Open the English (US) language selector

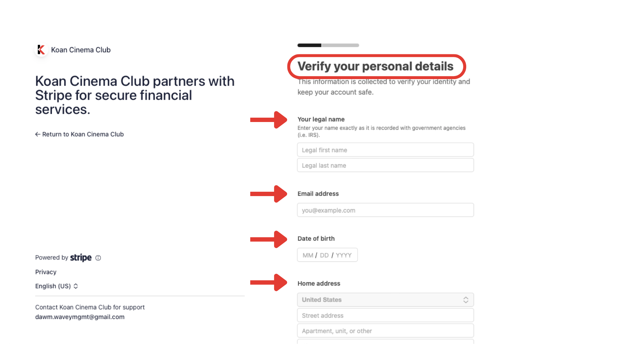tap(57, 286)
